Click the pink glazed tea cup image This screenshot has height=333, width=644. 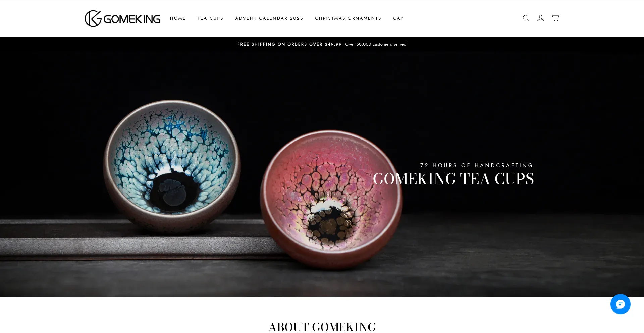[x=331, y=200]
